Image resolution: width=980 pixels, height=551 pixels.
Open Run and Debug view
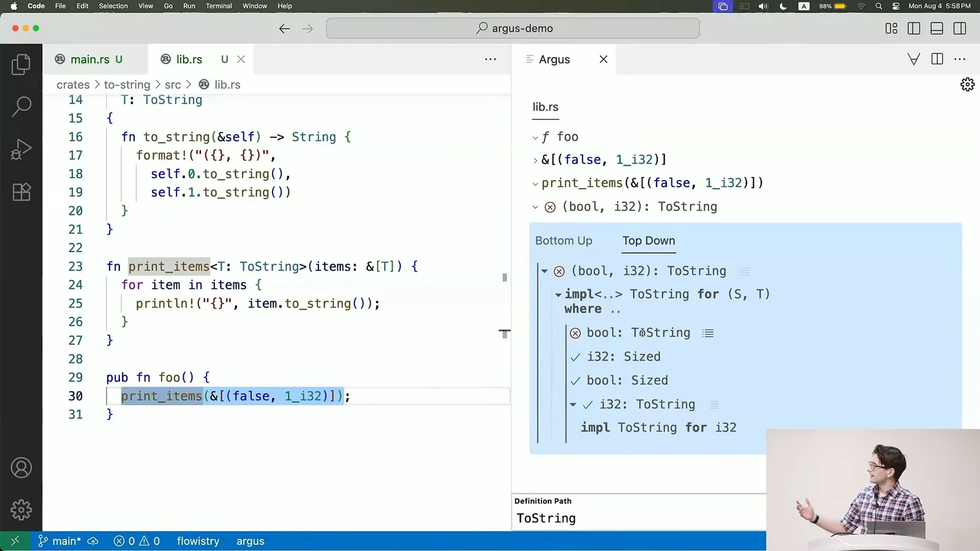click(21, 149)
